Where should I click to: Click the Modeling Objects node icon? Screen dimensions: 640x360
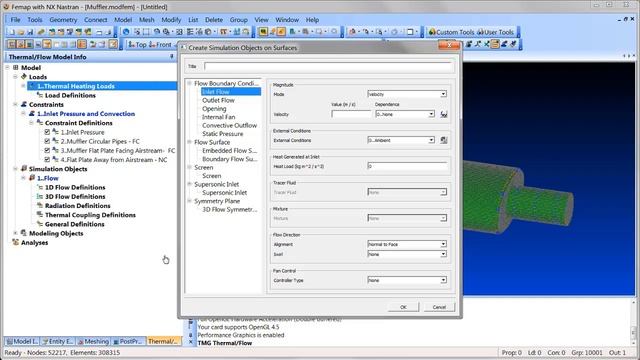[x=24, y=233]
